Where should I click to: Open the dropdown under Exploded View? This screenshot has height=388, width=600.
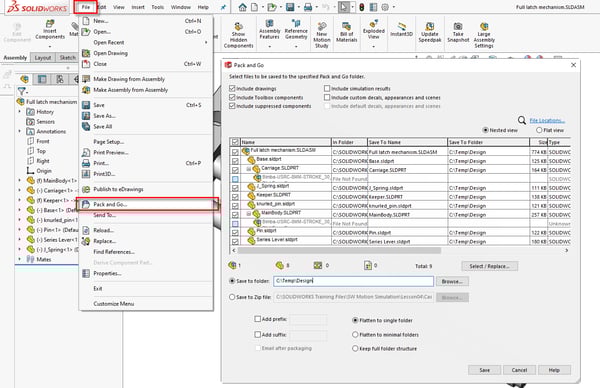tap(373, 46)
